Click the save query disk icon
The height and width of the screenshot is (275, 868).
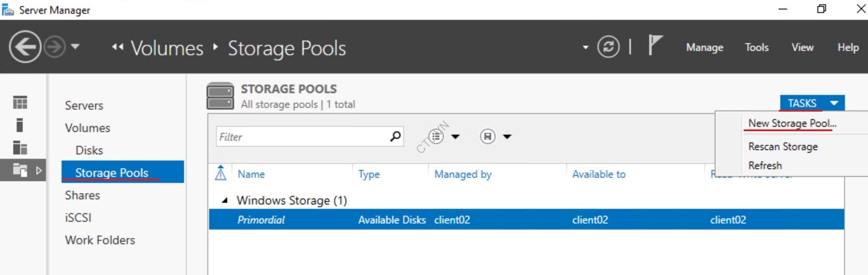[488, 136]
